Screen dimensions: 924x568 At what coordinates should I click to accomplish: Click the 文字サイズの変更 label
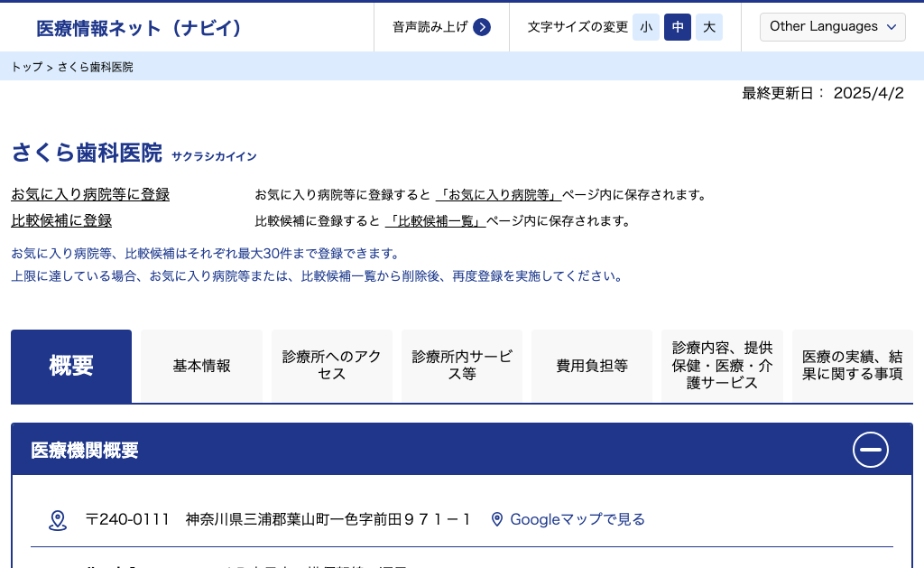(577, 27)
